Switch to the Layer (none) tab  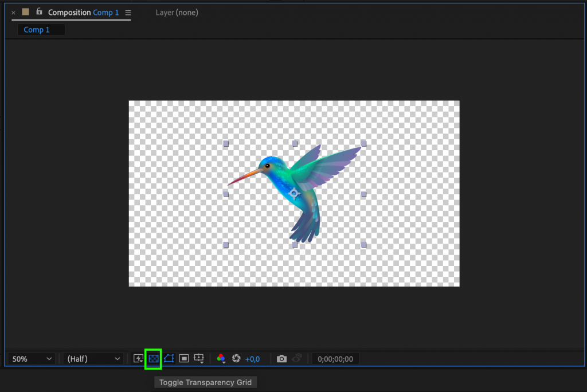pyautogui.click(x=177, y=12)
